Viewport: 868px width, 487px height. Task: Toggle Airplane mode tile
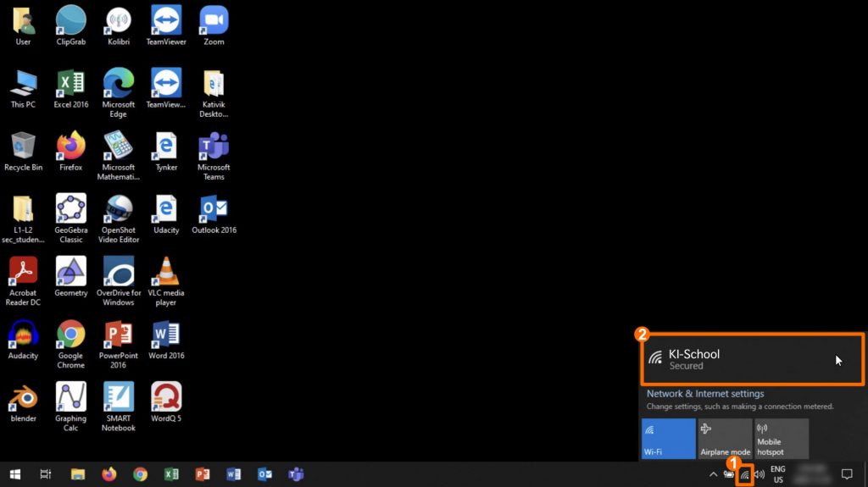coord(725,439)
